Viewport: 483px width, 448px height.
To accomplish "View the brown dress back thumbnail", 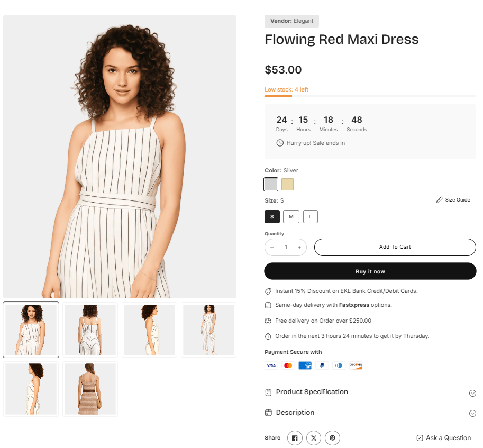I will pos(90,389).
